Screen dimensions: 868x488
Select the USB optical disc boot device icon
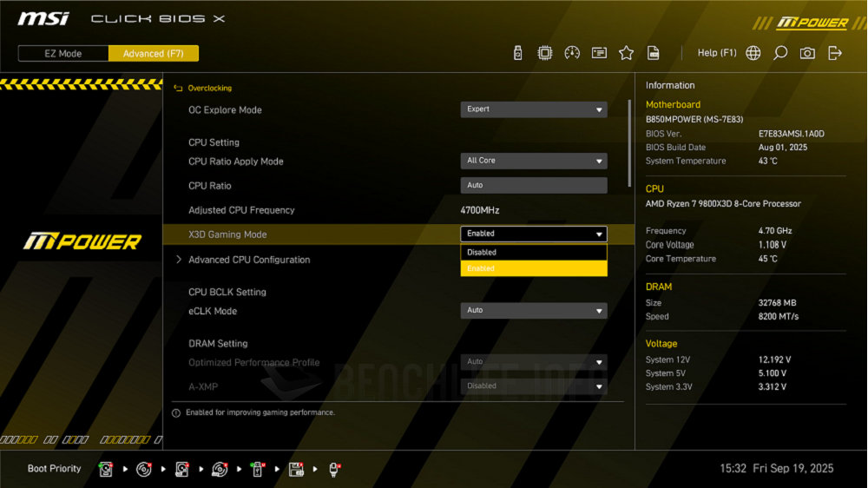[220, 469]
